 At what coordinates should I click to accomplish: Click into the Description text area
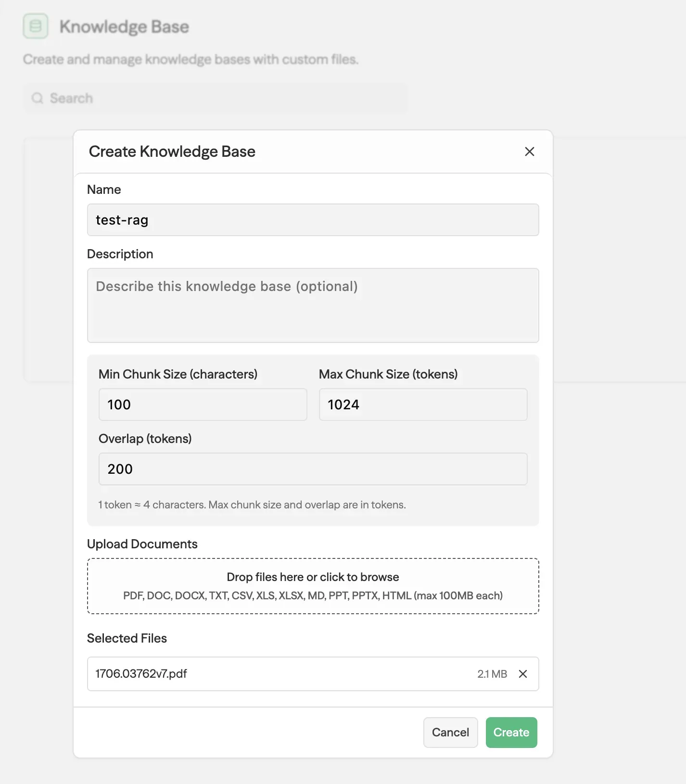pos(313,305)
